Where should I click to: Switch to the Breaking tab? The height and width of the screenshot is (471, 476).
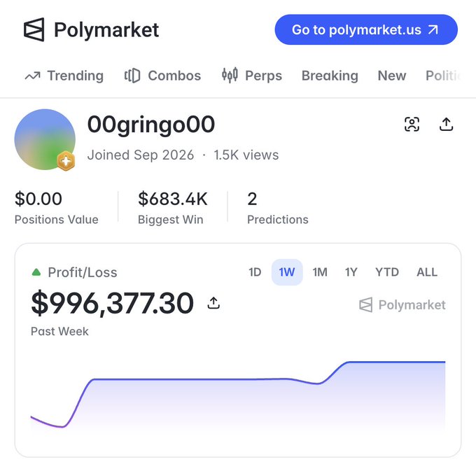[330, 76]
